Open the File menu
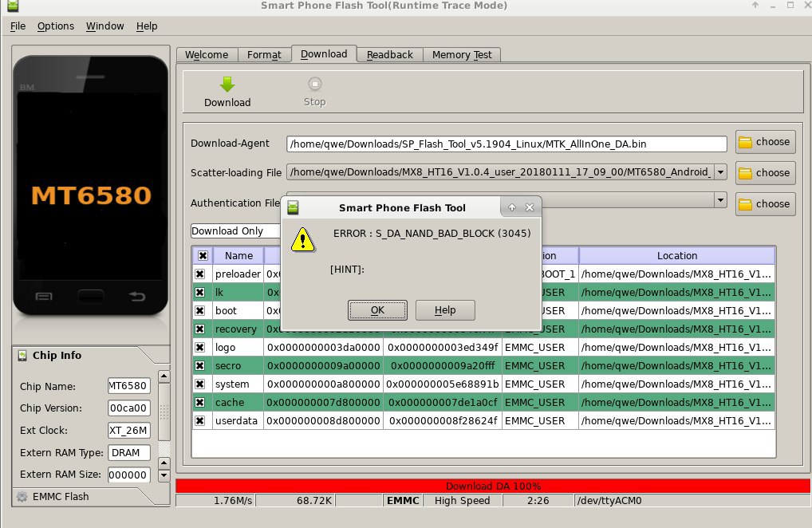Image resolution: width=812 pixels, height=528 pixels. [18, 26]
